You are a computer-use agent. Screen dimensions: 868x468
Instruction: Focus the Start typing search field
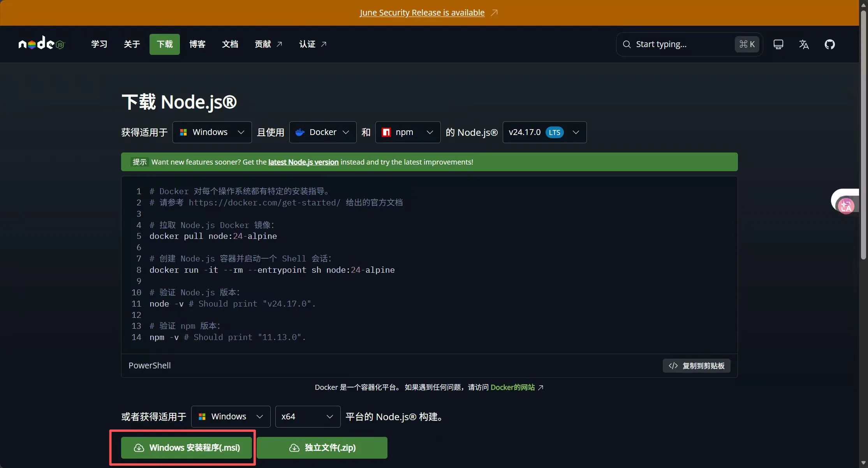689,44
